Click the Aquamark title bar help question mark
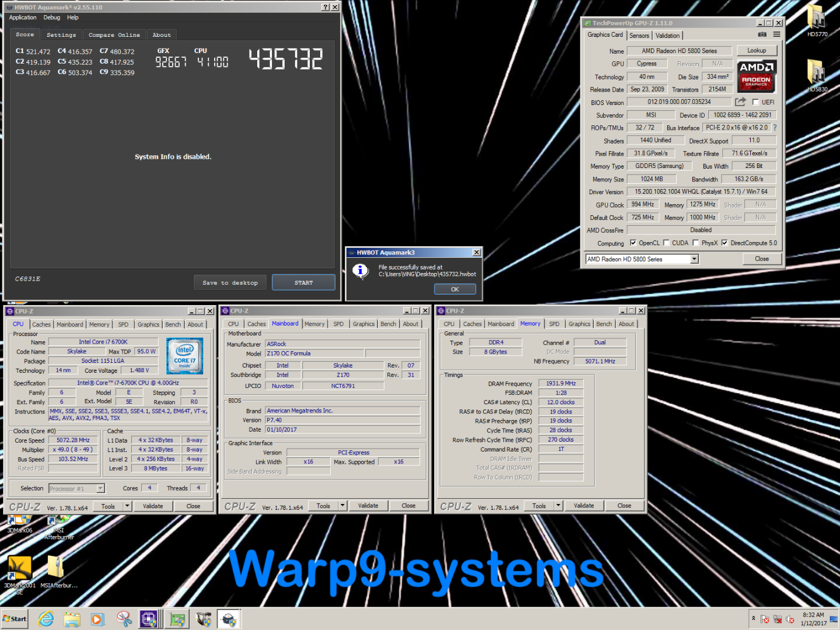 [x=325, y=7]
